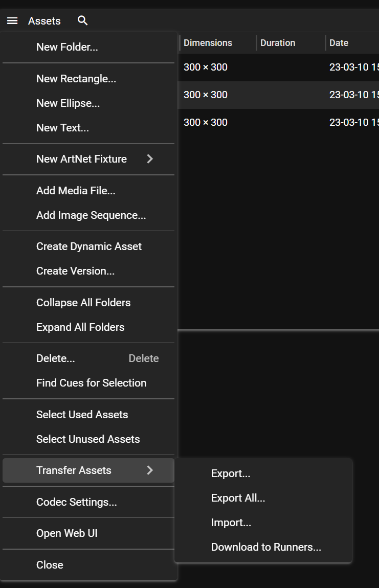This screenshot has height=588, width=379.
Task: Choose New Rectangle... from menu
Action: (x=88, y=79)
